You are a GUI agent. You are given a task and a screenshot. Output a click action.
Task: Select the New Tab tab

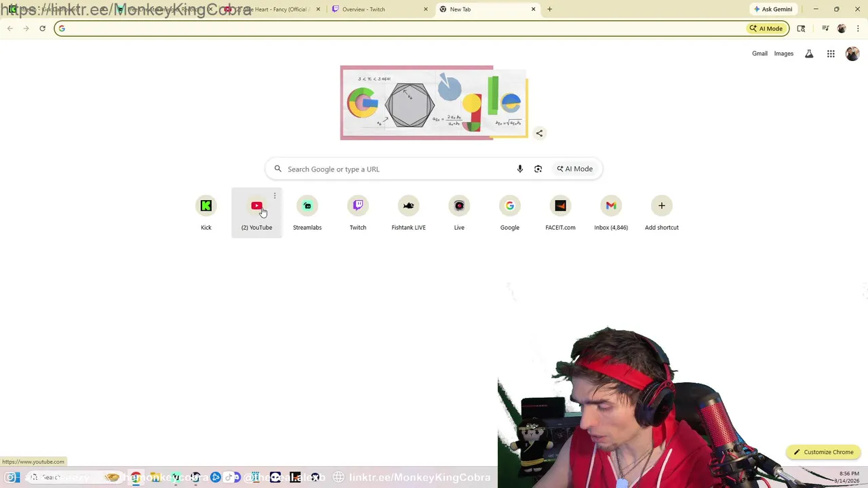coord(487,9)
